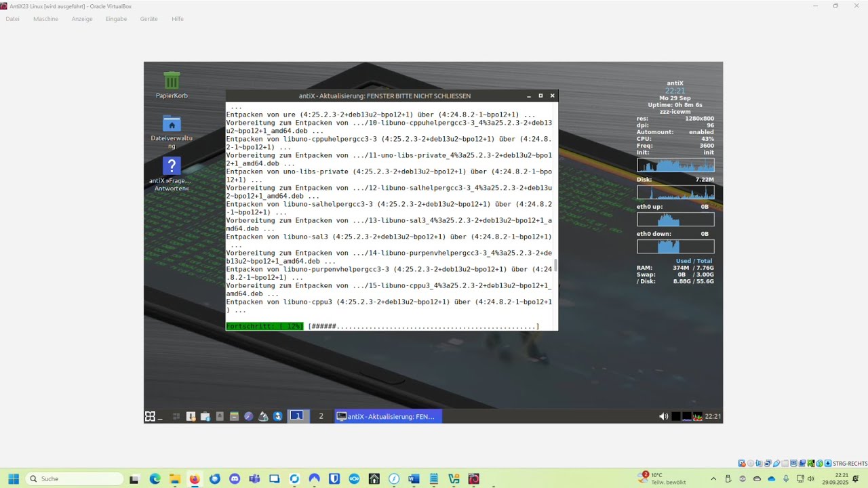868x488 pixels.
Task: Open the file manager icon in antiX taskbar
Action: [234, 416]
